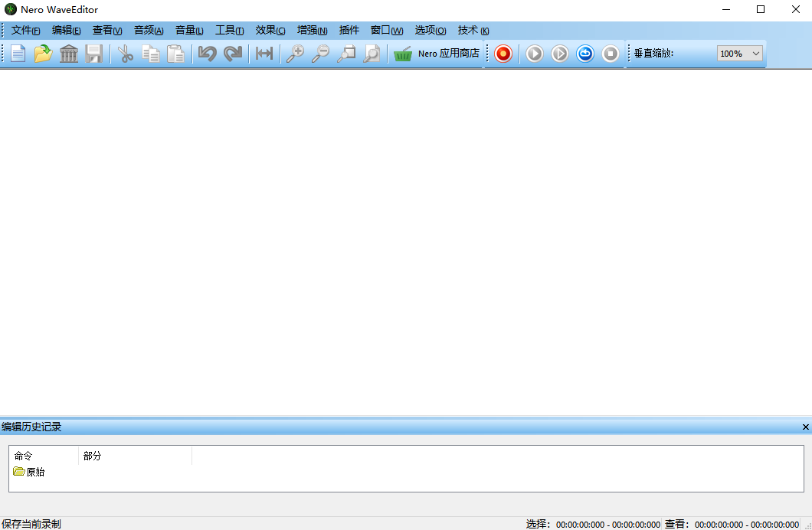Screen dimensions: 812x530
Task: Close the 编辑历史记录 panel
Action: pyautogui.click(x=805, y=427)
